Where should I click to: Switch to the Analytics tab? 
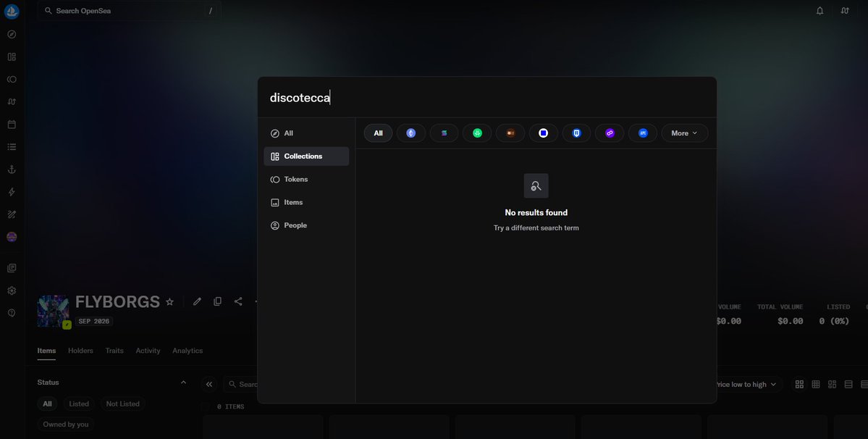tap(187, 351)
